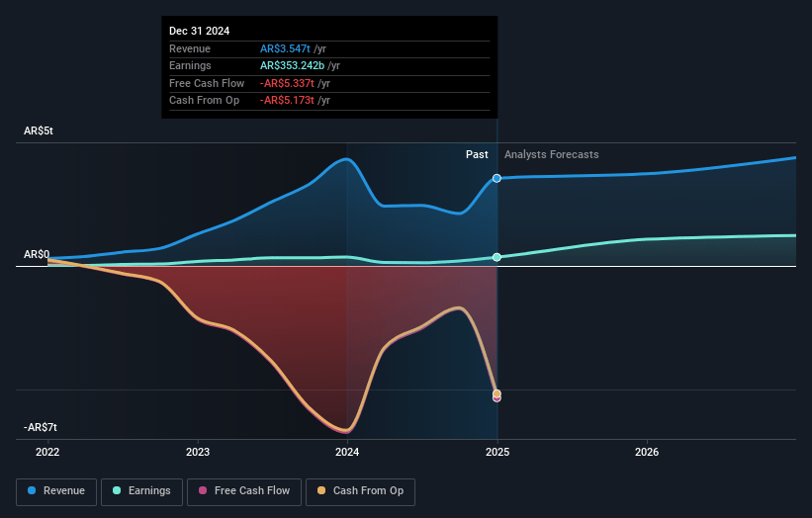Screen dimensions: 812x518
Task: Click the Cash From Op label in tooltip
Action: pos(204,101)
